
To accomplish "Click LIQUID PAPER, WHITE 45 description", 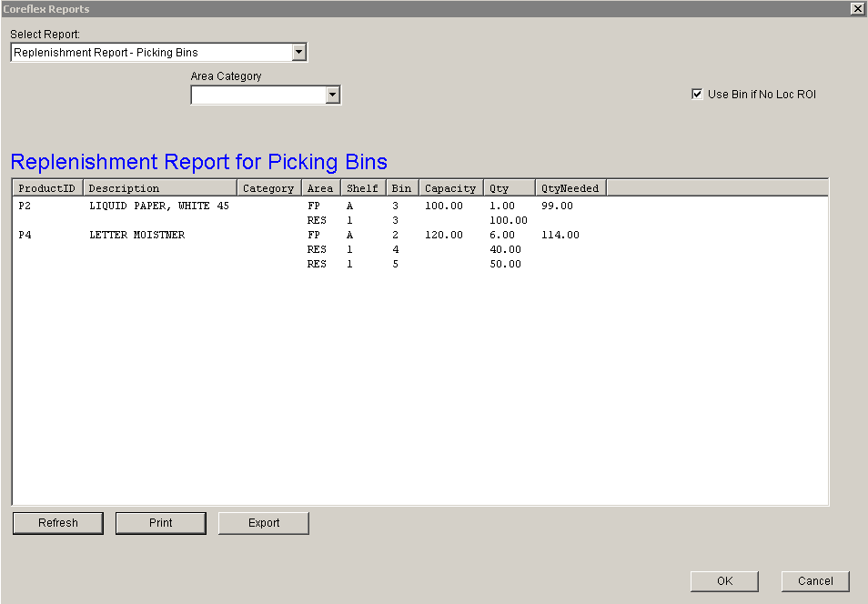I will (x=159, y=206).
